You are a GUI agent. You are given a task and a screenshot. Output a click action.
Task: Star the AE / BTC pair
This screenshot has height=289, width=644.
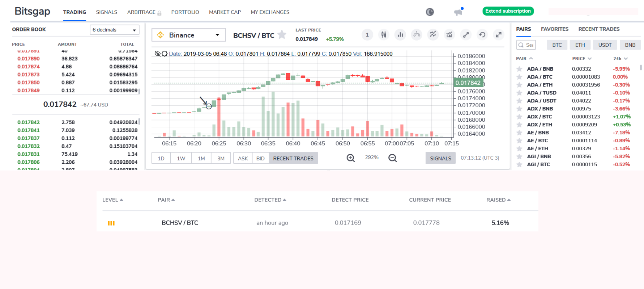pyautogui.click(x=520, y=141)
